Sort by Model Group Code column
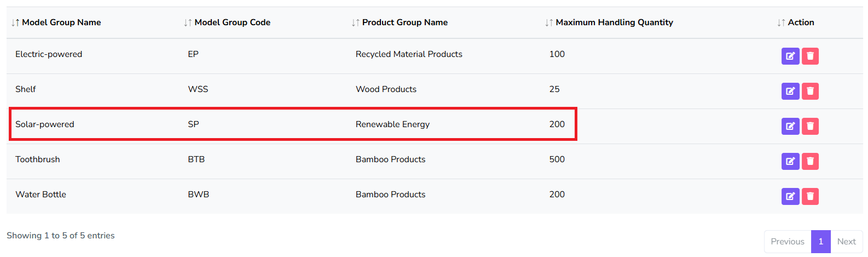 (232, 22)
